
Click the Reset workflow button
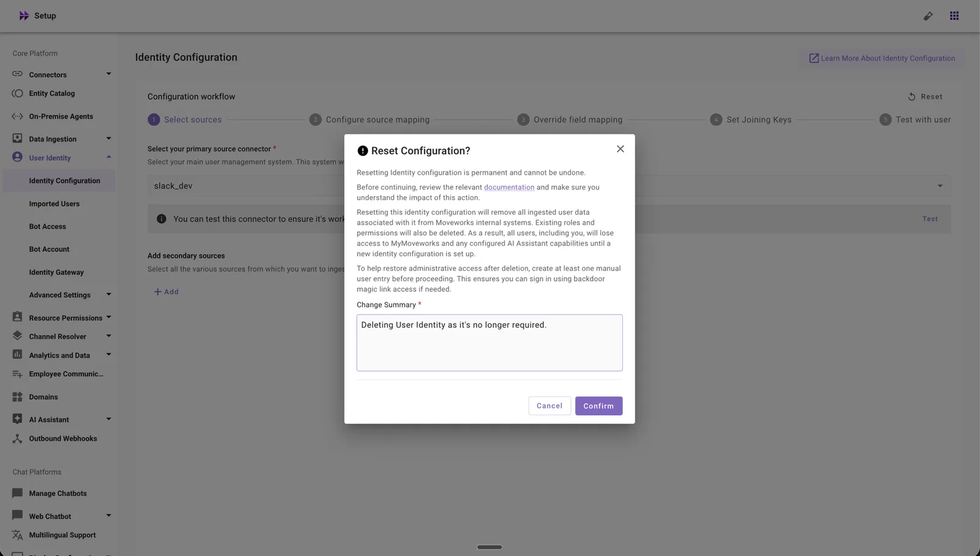[x=925, y=97]
